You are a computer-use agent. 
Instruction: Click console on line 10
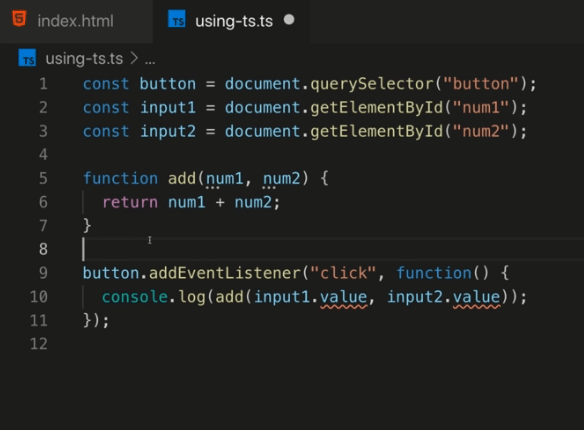tap(134, 297)
